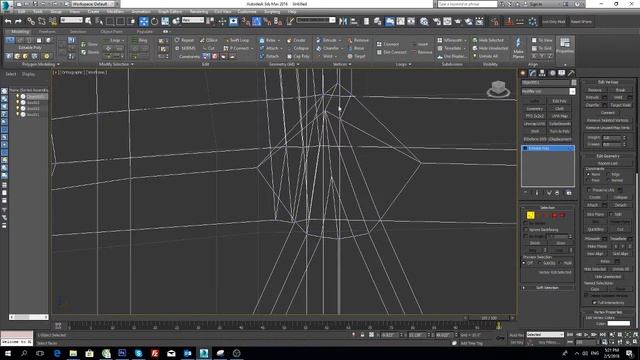The width and height of the screenshot is (640, 360).
Task: Click Windows Start button on taskbar
Action: coord(8,353)
